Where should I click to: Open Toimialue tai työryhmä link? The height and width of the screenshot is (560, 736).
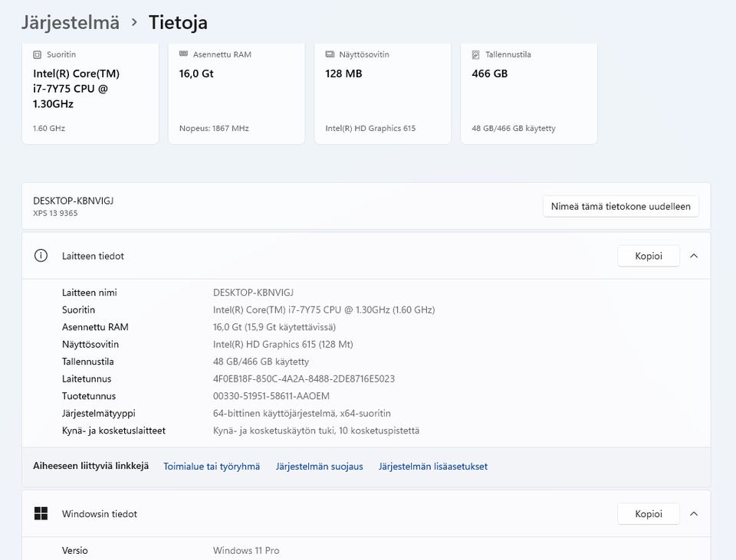[212, 467]
